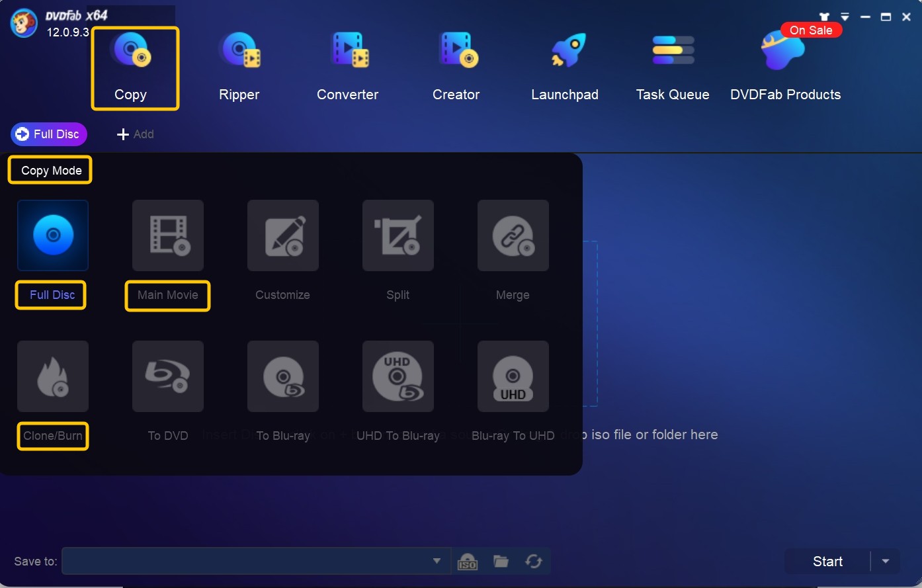Choose the Split copy mode icon
922x588 pixels.
coord(398,235)
